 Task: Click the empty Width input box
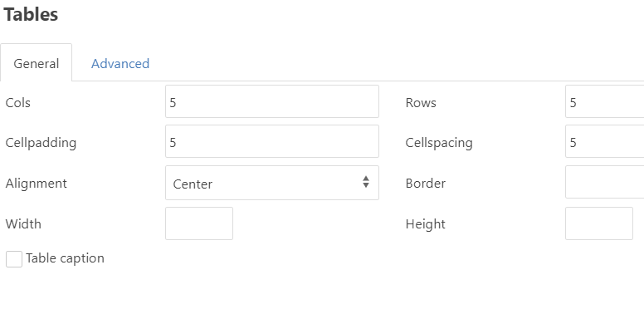(199, 223)
